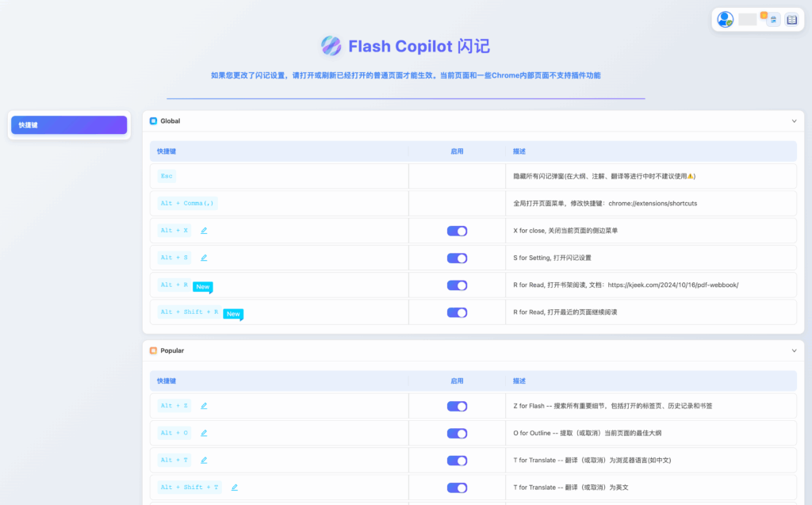This screenshot has height=505, width=812.
Task: Toggle the Alt + O Outline shortcut
Action: [x=457, y=434]
